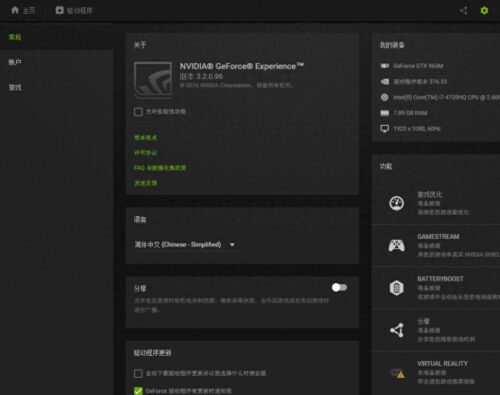Screen dimensions: 500x395
Task: Click the language dropdown arrow
Action: (x=232, y=245)
